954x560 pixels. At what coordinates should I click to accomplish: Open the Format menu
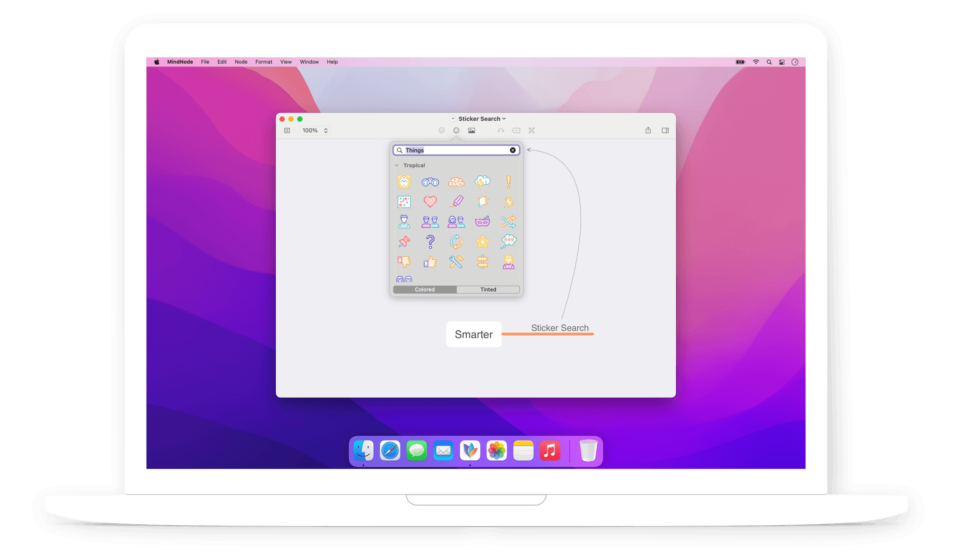pos(263,62)
